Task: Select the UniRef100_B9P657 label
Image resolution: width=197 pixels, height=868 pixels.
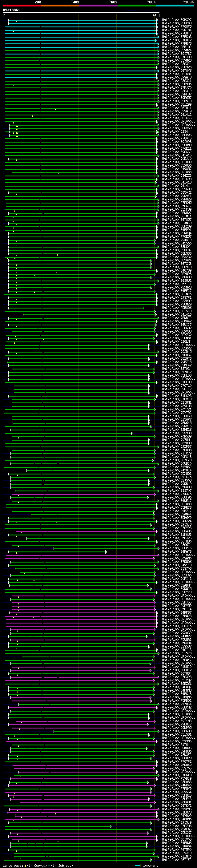Action: [x=177, y=98]
